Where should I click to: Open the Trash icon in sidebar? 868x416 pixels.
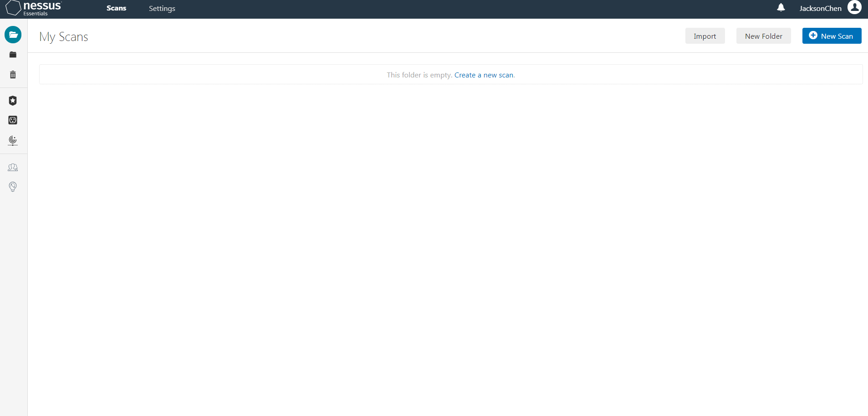[13, 75]
